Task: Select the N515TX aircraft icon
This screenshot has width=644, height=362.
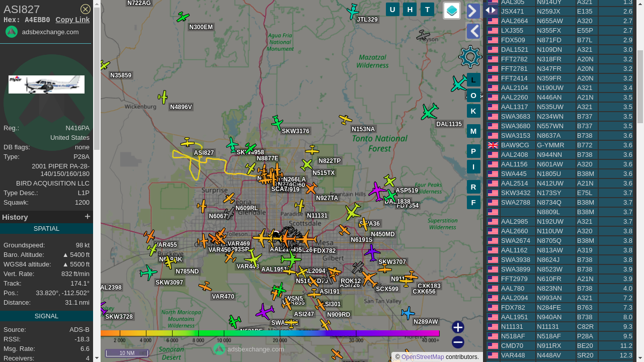Action: (x=306, y=164)
